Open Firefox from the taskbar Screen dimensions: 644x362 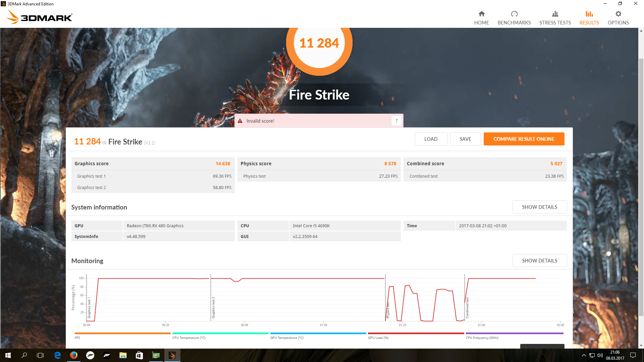74,355
